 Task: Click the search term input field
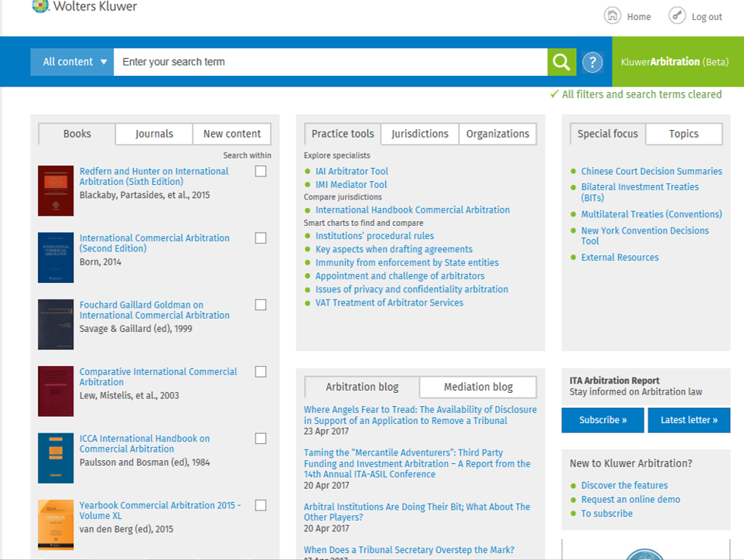[x=330, y=62]
